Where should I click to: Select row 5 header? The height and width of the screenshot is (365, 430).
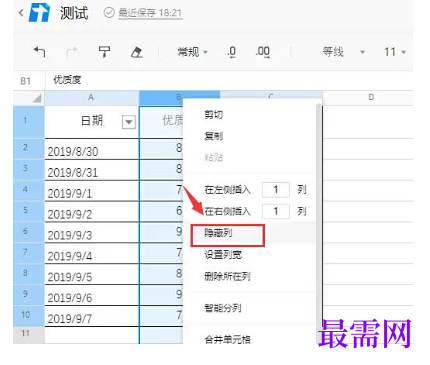click(x=29, y=212)
